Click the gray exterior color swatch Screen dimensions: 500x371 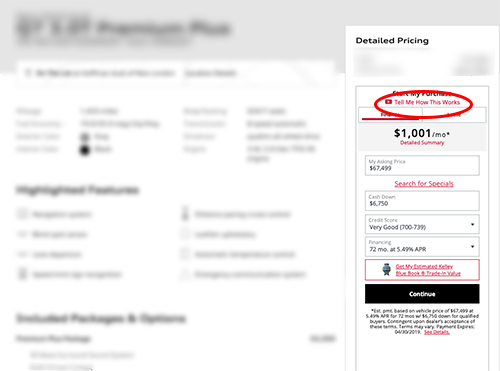85,137
